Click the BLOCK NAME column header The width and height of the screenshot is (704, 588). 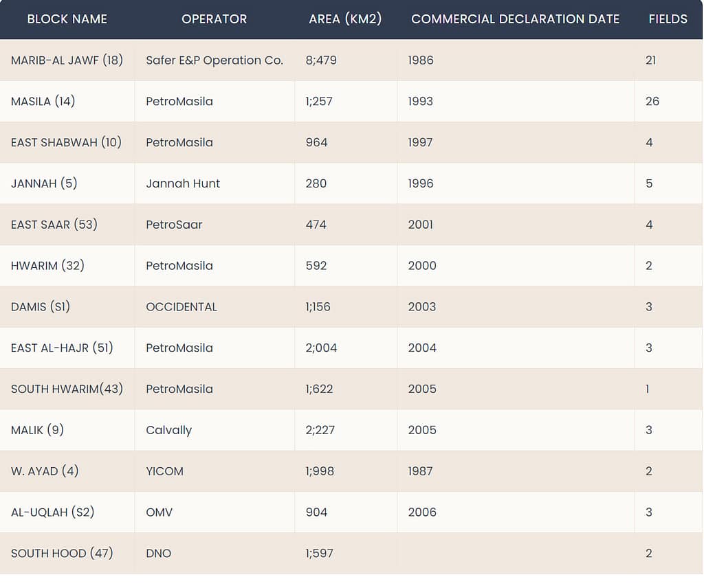[67, 19]
